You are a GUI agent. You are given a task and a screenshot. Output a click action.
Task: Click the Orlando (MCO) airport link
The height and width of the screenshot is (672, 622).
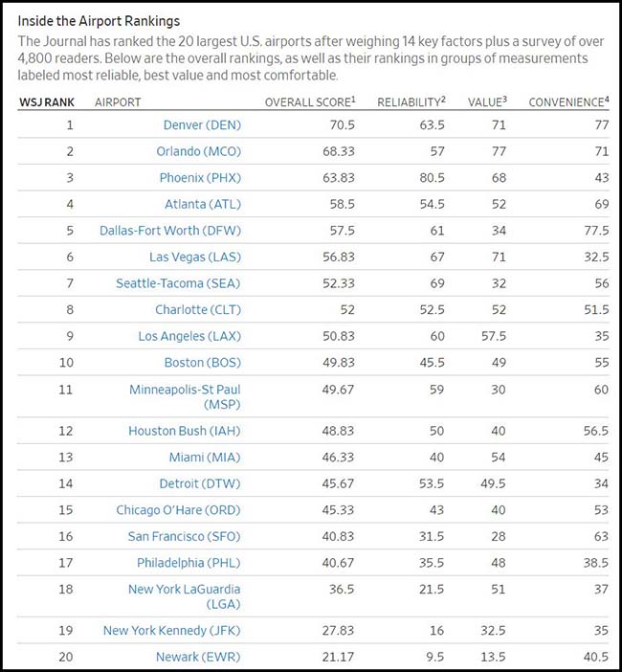[194, 151]
